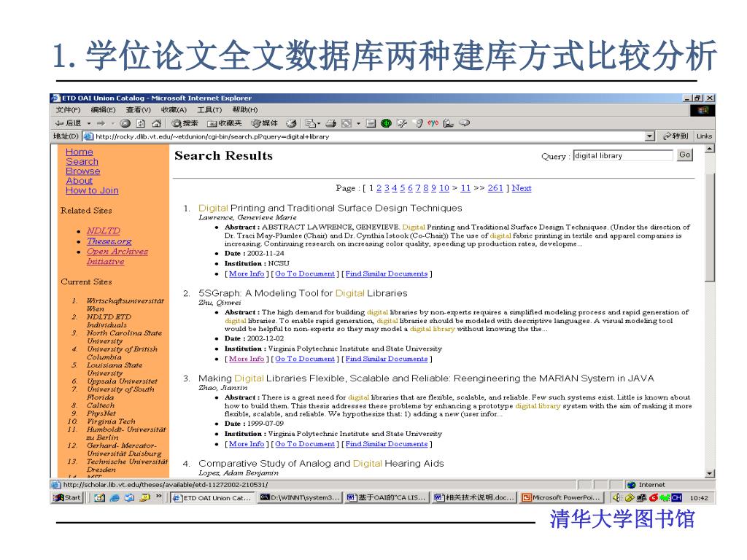Follow the Home sidebar link

(79, 152)
